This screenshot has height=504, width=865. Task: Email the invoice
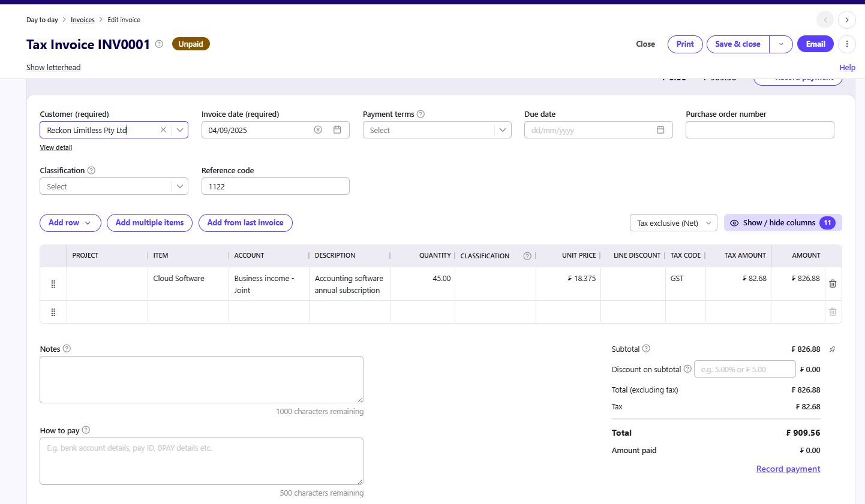(815, 44)
